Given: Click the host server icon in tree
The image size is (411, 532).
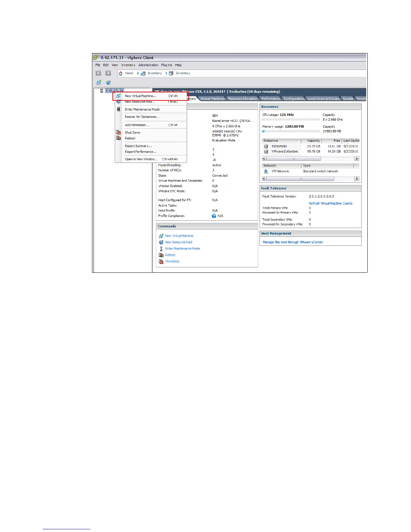Looking at the screenshot, I should [x=102, y=91].
